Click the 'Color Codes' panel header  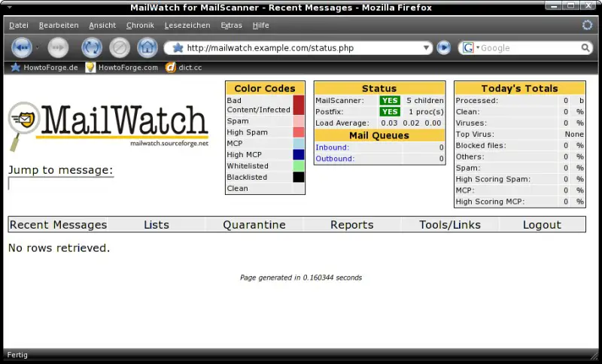(265, 89)
